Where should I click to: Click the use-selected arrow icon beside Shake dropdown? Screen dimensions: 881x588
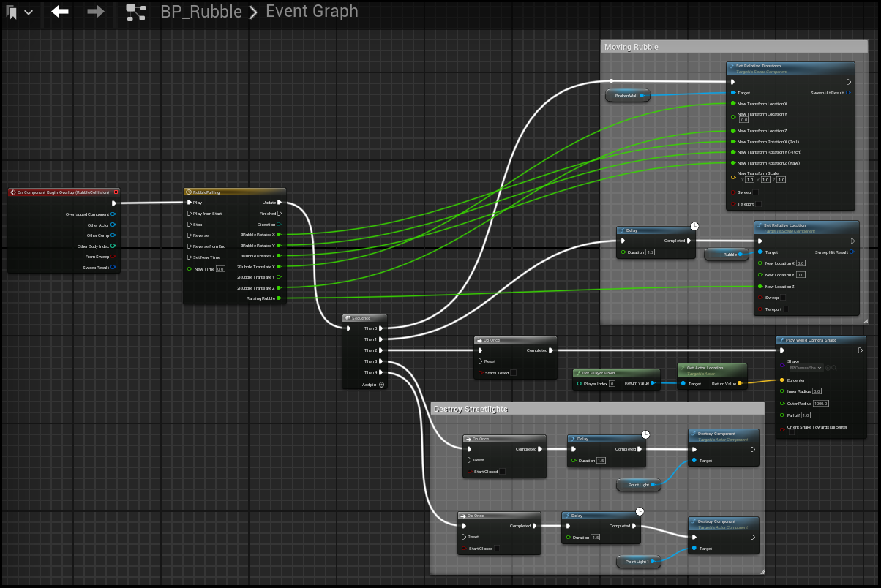tap(827, 368)
